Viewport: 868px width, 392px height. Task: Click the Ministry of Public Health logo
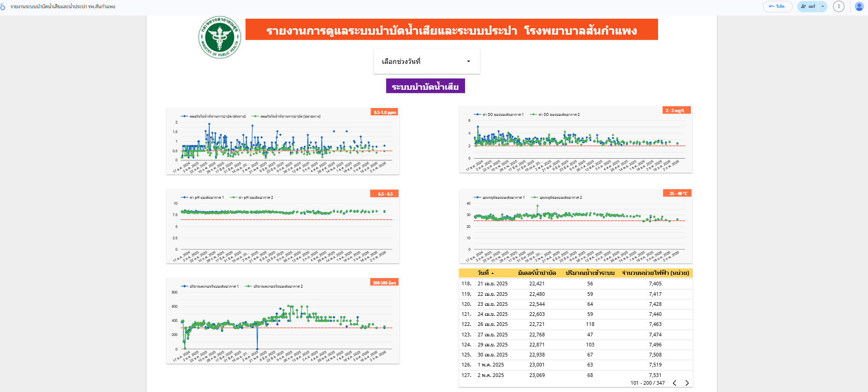coord(220,37)
